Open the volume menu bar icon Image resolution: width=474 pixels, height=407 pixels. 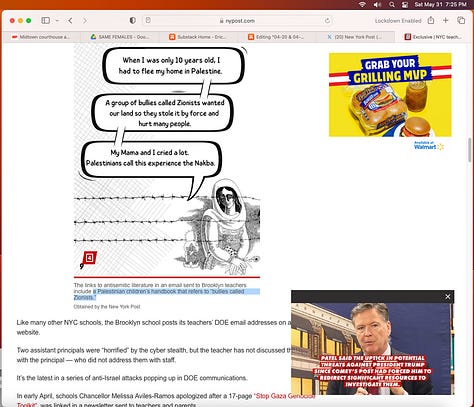click(x=377, y=5)
